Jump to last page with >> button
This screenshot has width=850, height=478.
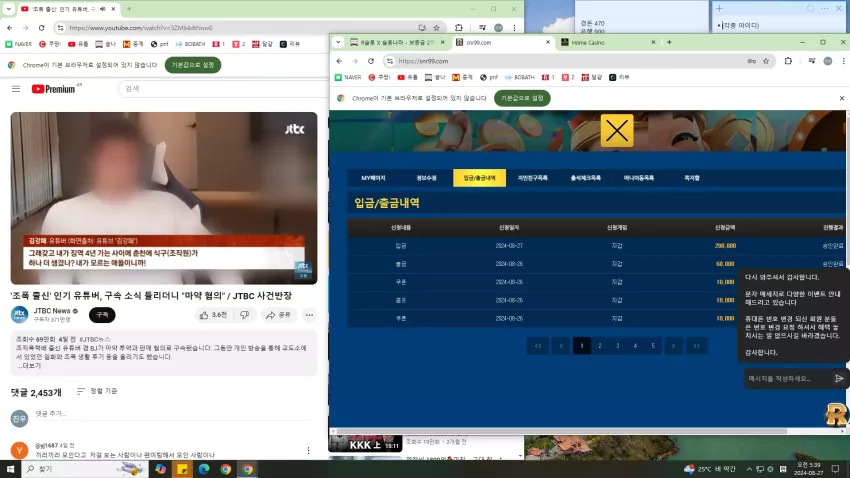tap(696, 346)
